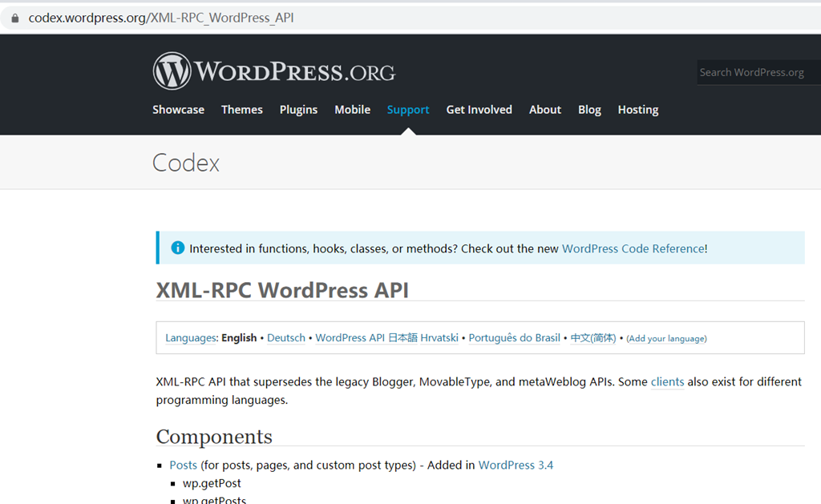The width and height of the screenshot is (821, 504).
Task: Open the Posts component link
Action: [x=184, y=466]
